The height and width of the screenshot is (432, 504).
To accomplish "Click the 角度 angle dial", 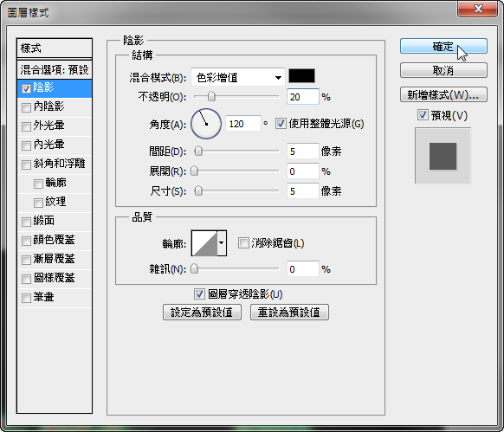I will 206,124.
